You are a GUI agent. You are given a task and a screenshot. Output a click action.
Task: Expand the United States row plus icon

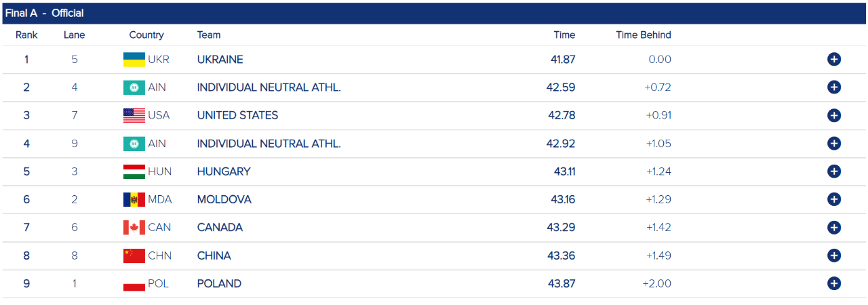coord(834,115)
